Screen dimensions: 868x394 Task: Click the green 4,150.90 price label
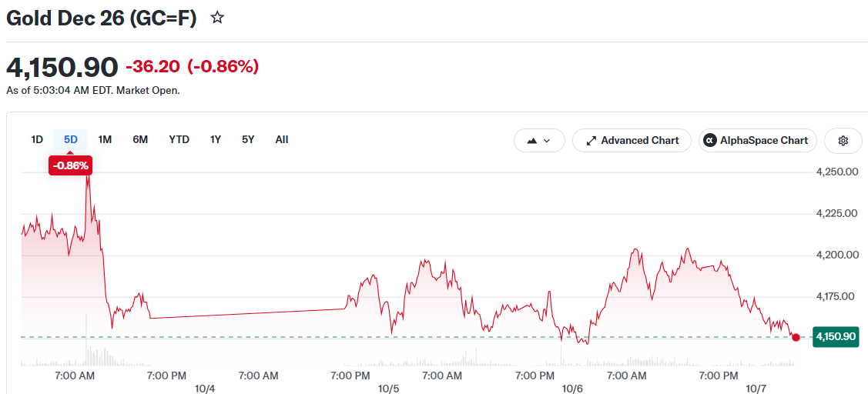pos(836,337)
